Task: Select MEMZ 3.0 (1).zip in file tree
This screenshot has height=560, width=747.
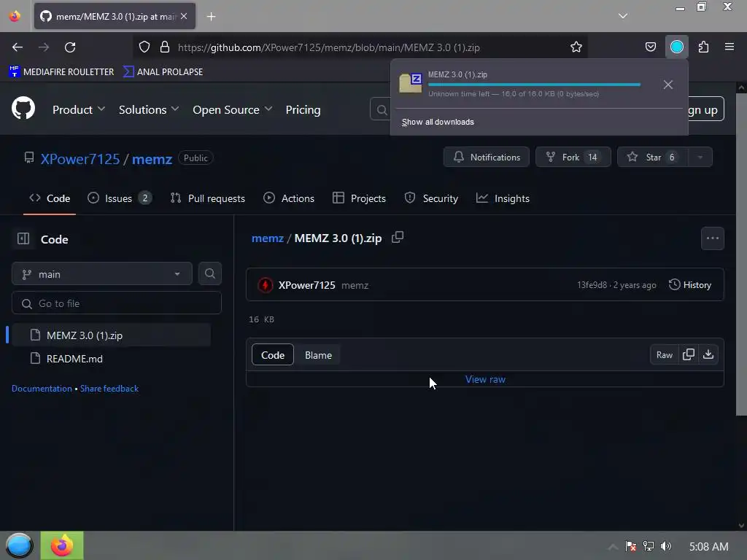Action: [x=111, y=335]
